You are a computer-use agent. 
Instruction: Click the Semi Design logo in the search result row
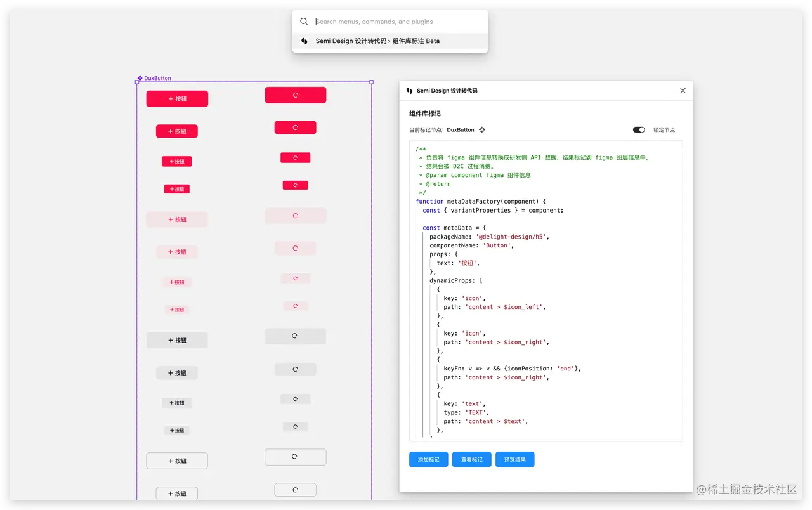coord(304,41)
